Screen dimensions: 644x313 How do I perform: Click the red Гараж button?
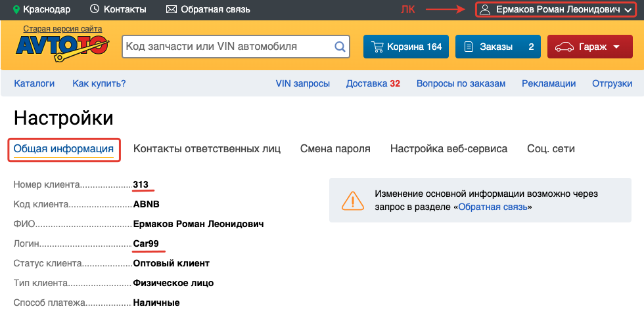tap(590, 47)
